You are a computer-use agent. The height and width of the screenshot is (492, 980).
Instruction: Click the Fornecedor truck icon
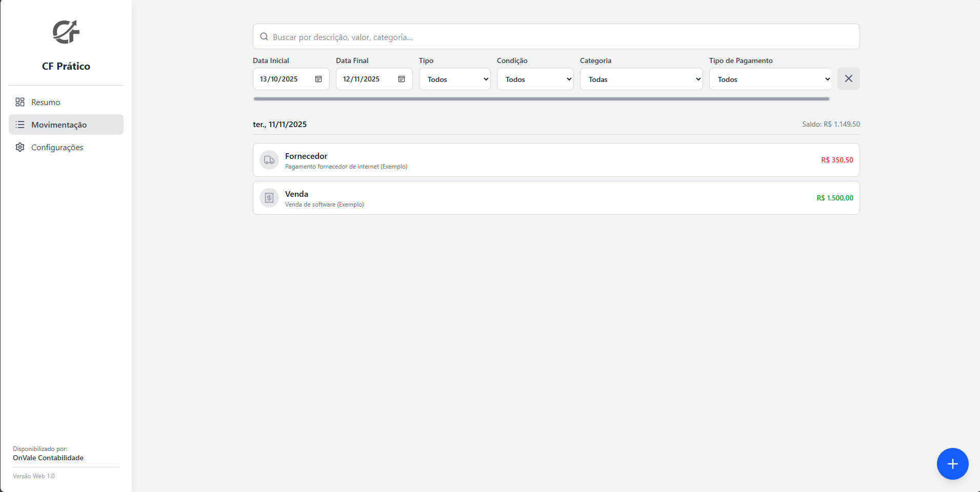pos(269,160)
